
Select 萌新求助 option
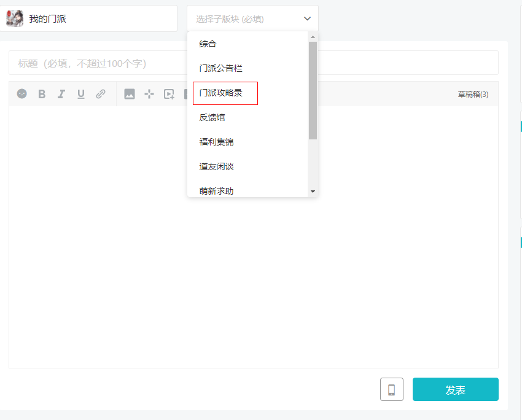pyautogui.click(x=247, y=191)
